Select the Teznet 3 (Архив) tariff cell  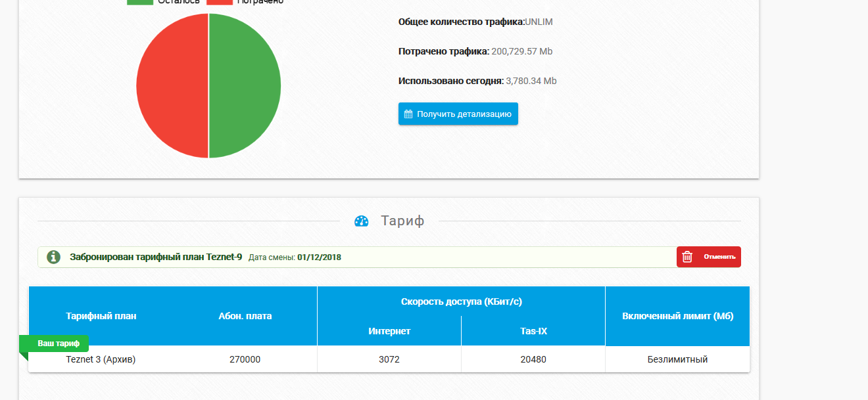pos(101,359)
